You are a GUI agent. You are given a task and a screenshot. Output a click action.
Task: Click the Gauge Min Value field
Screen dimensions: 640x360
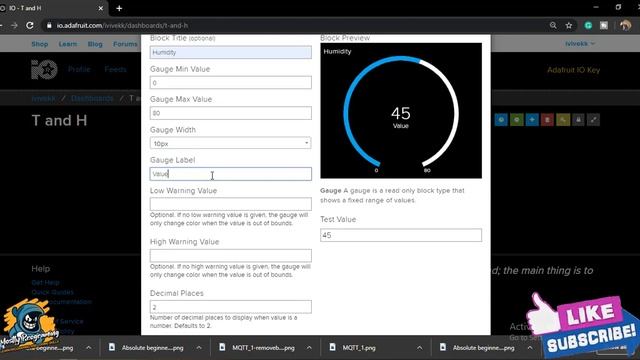[x=231, y=82]
